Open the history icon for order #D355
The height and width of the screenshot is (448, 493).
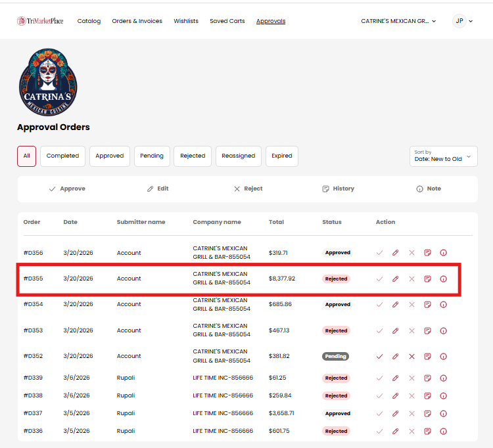[x=427, y=279]
